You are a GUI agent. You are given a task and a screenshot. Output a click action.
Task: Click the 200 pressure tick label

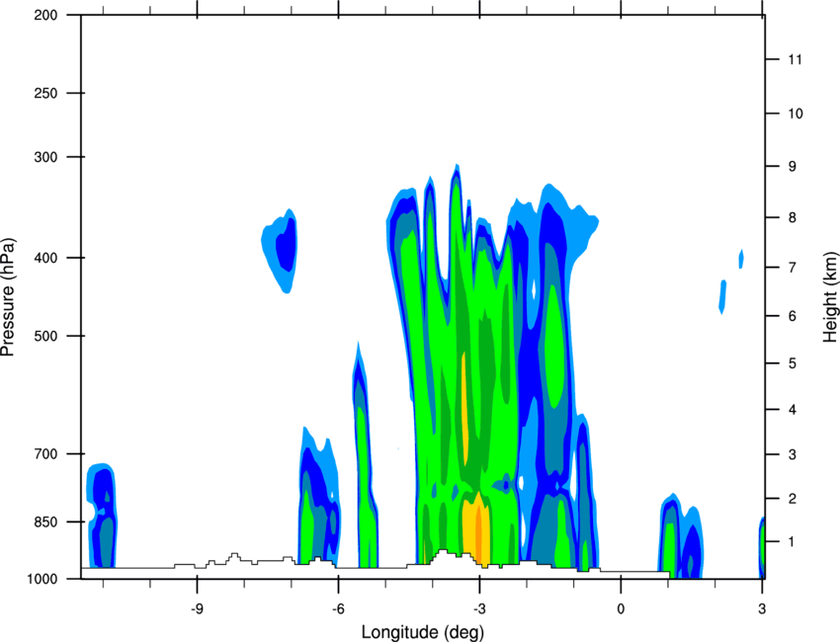[45, 15]
